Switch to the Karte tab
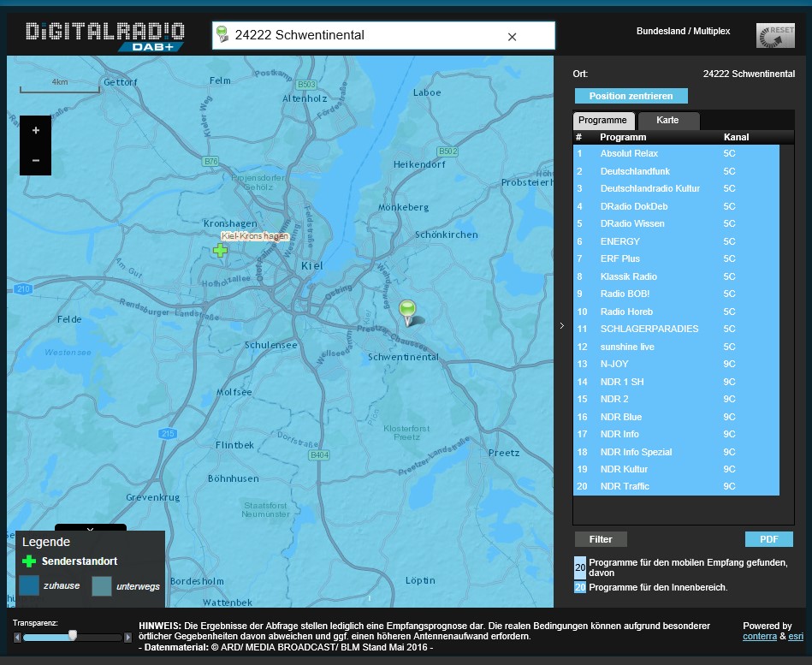Image resolution: width=812 pixels, height=665 pixels. coord(667,121)
